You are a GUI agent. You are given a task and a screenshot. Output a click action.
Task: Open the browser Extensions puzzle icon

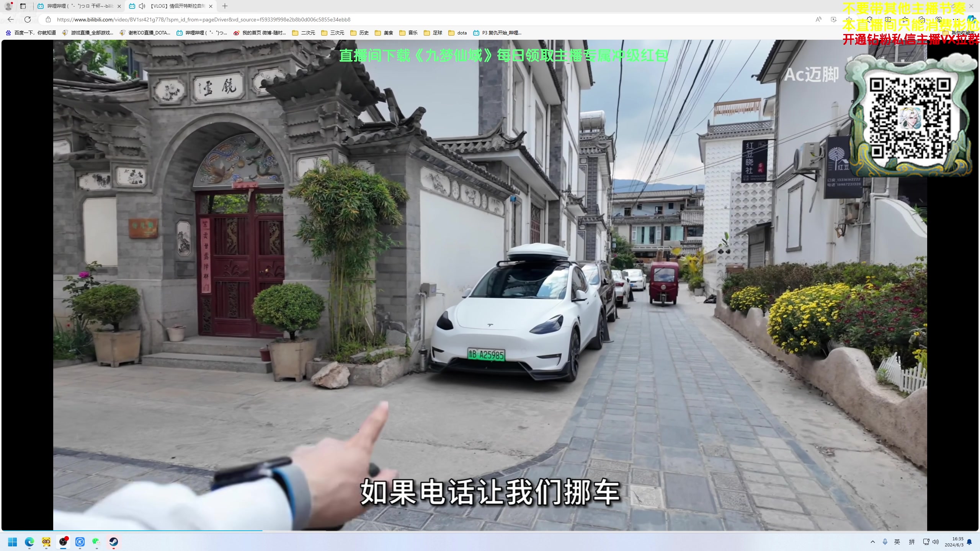(x=870, y=19)
